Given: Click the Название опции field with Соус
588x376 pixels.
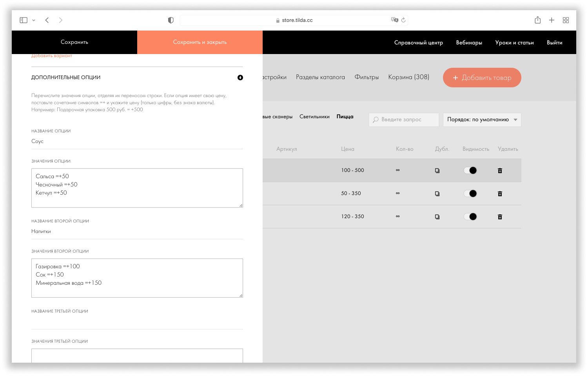Looking at the screenshot, I should pyautogui.click(x=137, y=141).
